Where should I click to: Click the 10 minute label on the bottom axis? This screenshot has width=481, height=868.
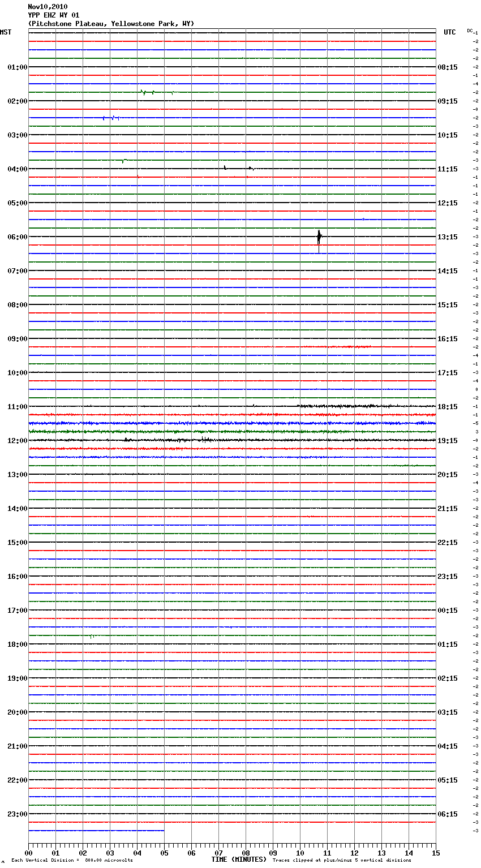tap(300, 853)
